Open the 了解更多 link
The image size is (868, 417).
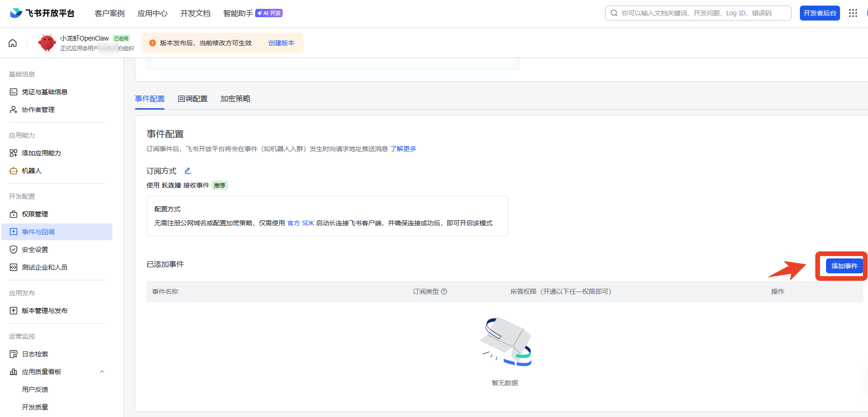click(x=403, y=149)
